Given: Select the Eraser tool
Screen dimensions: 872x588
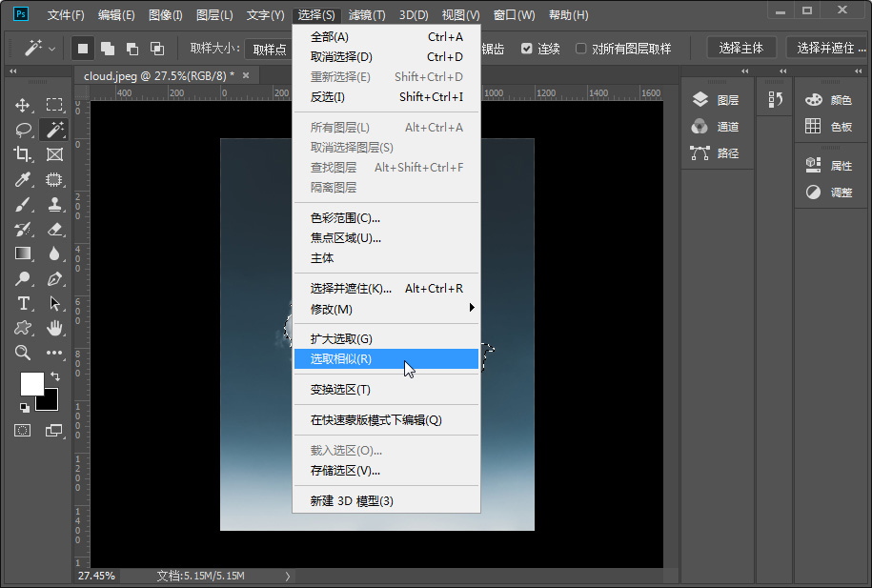Looking at the screenshot, I should [54, 229].
